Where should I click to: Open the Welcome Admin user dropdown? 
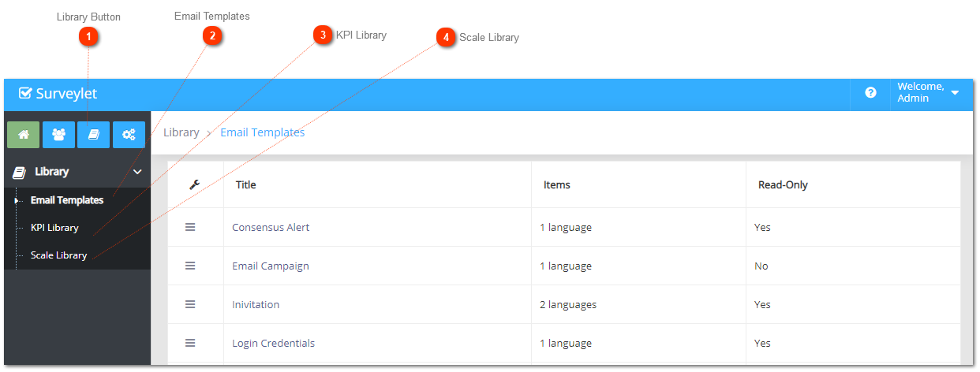(928, 93)
